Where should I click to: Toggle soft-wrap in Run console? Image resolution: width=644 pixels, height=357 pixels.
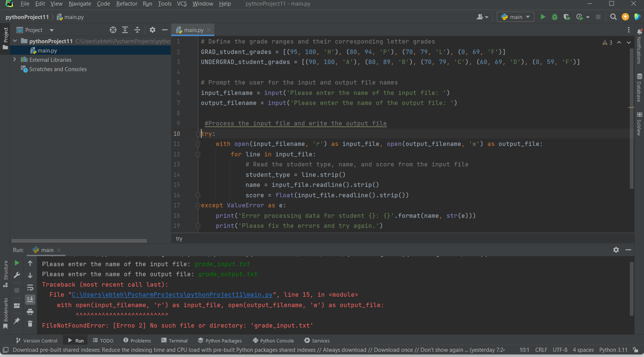coord(30,287)
